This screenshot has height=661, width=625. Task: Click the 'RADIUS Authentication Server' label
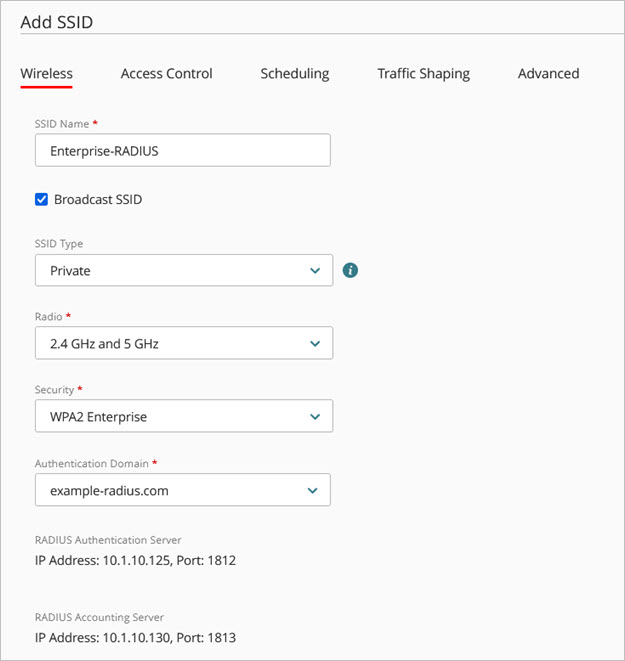tap(108, 540)
